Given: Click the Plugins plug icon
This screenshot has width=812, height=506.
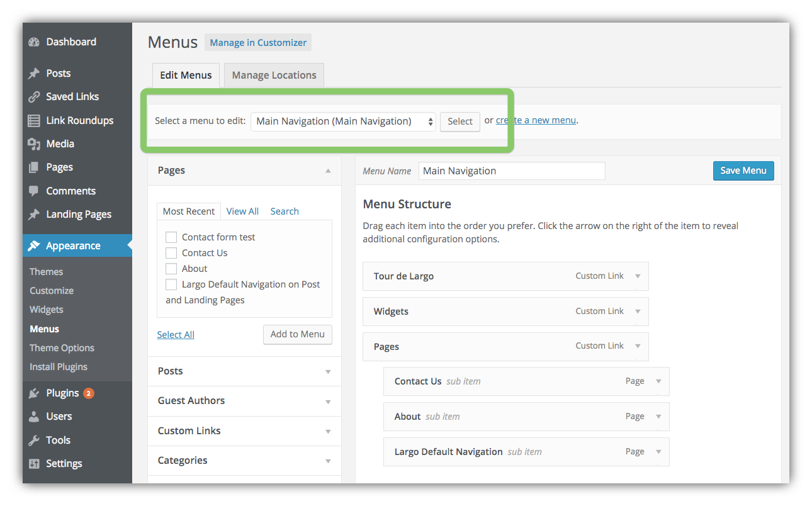Looking at the screenshot, I should (34, 393).
